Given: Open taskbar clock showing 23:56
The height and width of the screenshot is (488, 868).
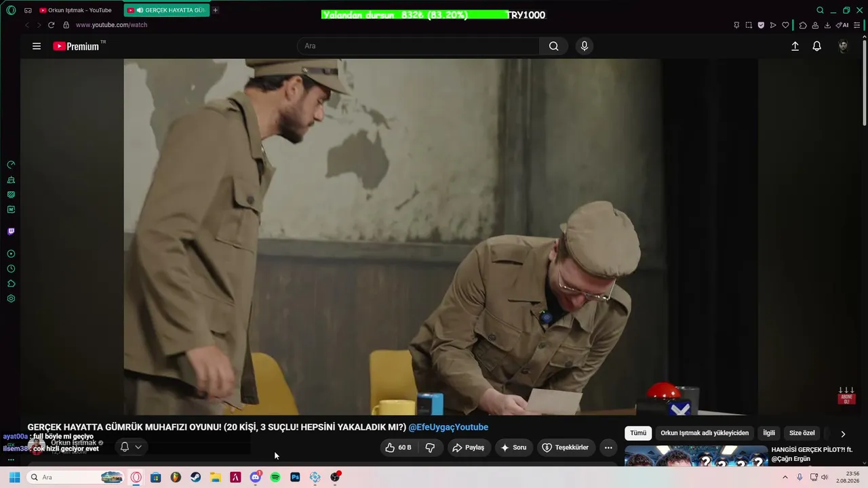Looking at the screenshot, I should click(x=848, y=477).
